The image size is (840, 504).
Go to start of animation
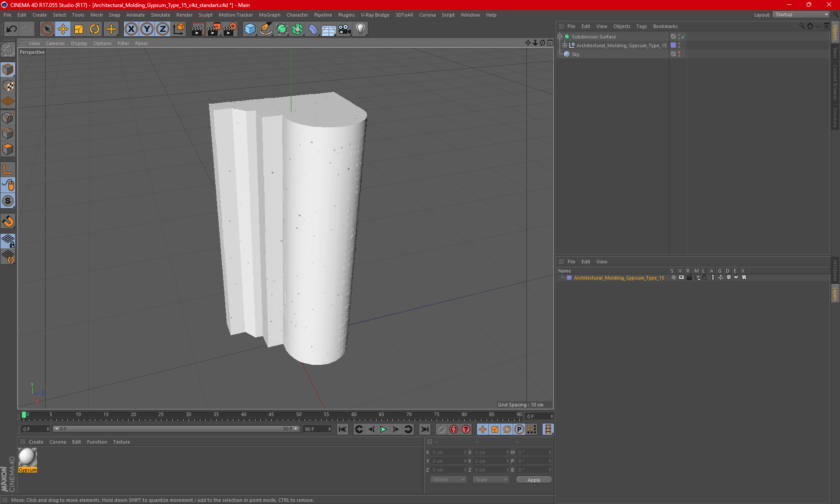click(x=343, y=429)
